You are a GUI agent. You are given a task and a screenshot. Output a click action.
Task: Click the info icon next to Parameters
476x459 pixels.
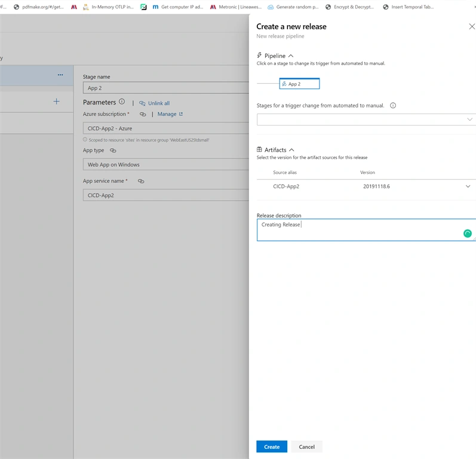tap(122, 102)
